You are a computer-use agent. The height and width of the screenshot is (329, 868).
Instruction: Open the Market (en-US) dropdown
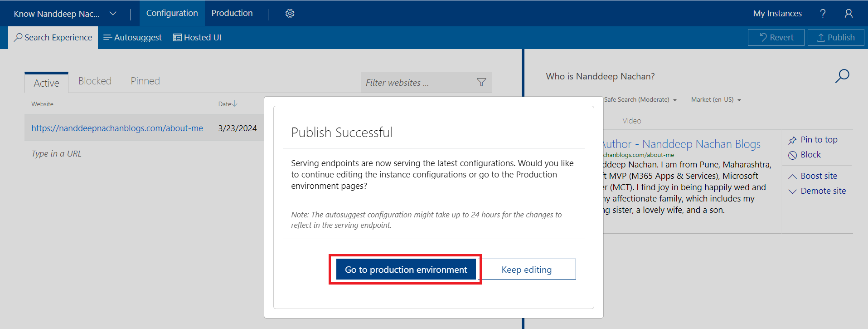click(716, 100)
